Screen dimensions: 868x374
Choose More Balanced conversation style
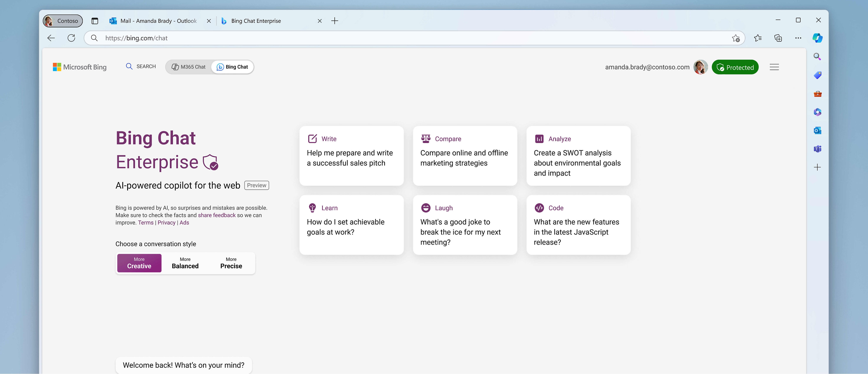pyautogui.click(x=185, y=263)
